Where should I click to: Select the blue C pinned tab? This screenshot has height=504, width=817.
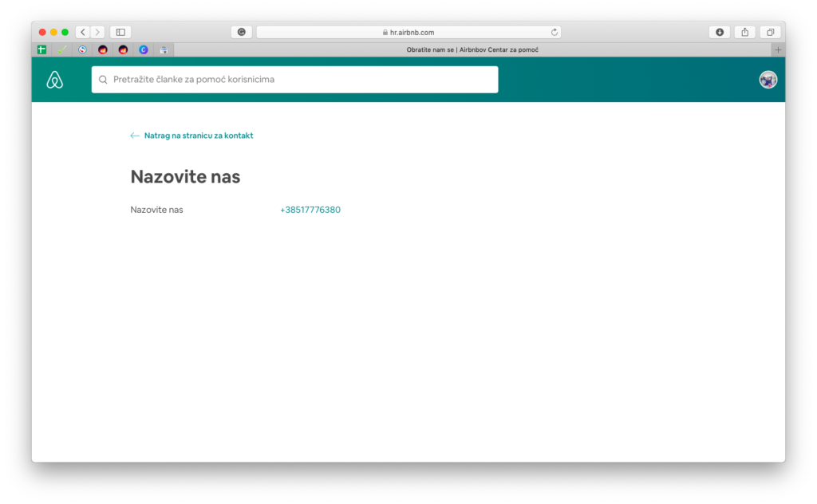coord(144,50)
